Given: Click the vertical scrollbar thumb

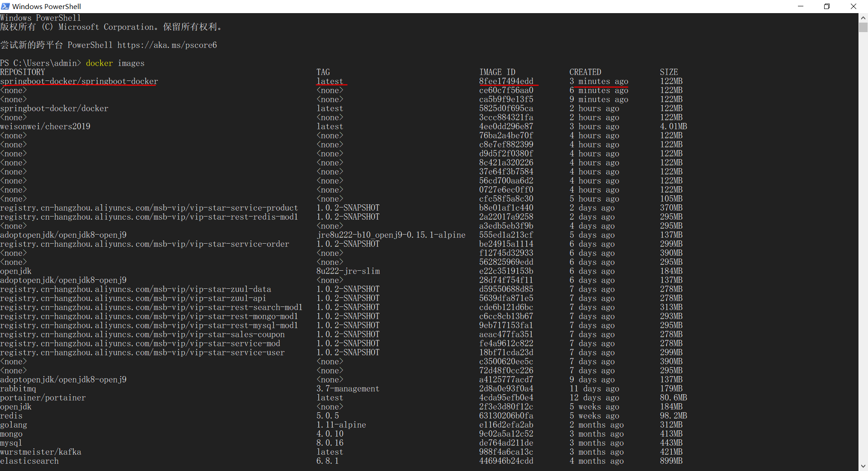Looking at the screenshot, I should tap(863, 27).
